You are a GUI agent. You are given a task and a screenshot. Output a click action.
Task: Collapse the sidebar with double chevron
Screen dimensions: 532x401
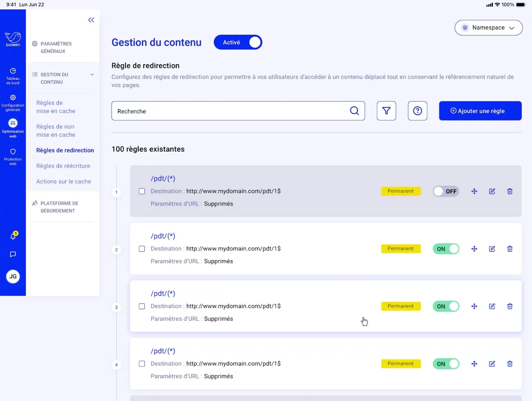click(91, 20)
